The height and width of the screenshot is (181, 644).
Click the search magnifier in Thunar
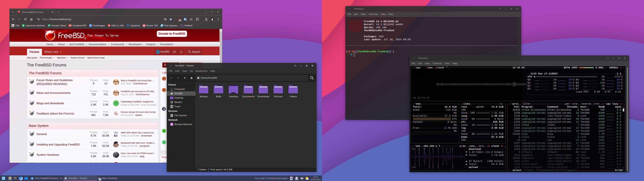[x=312, y=78]
